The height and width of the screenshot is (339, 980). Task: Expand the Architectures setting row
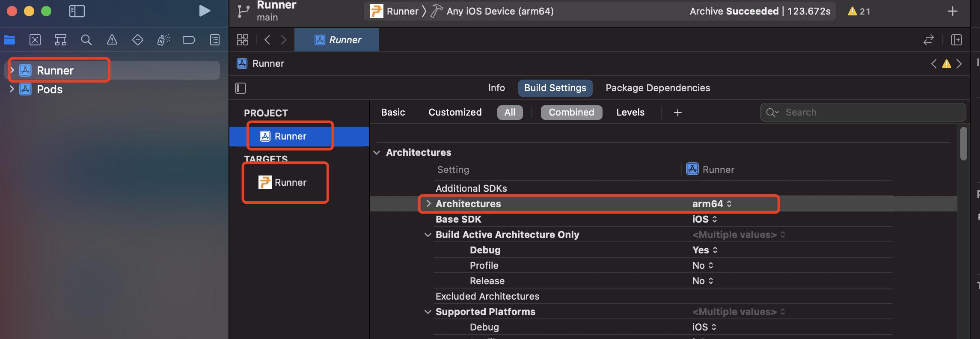pyautogui.click(x=428, y=204)
